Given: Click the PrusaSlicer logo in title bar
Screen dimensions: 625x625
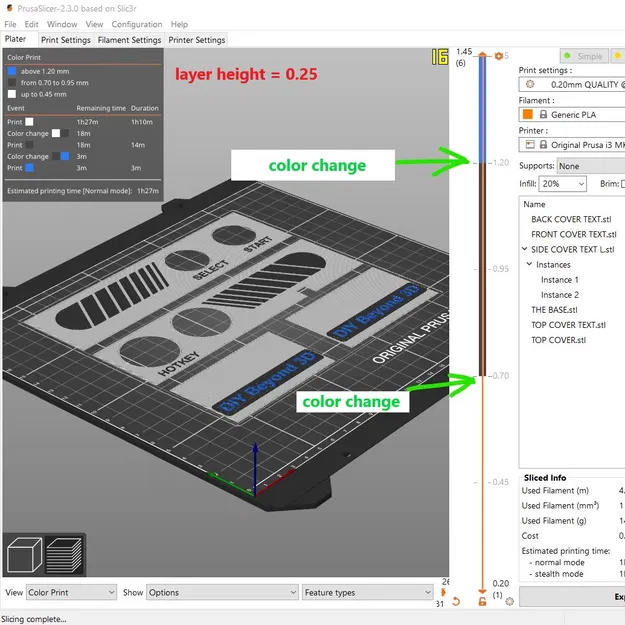Looking at the screenshot, I should click(x=9, y=8).
